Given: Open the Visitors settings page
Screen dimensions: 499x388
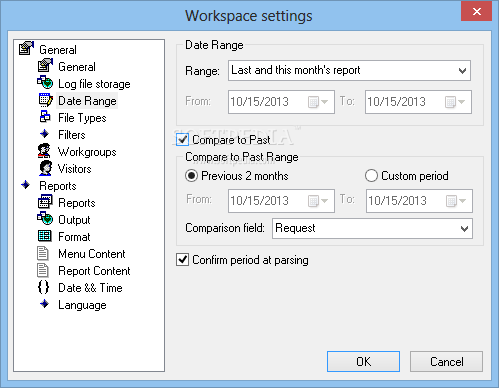Looking at the screenshot, I should click(74, 169).
